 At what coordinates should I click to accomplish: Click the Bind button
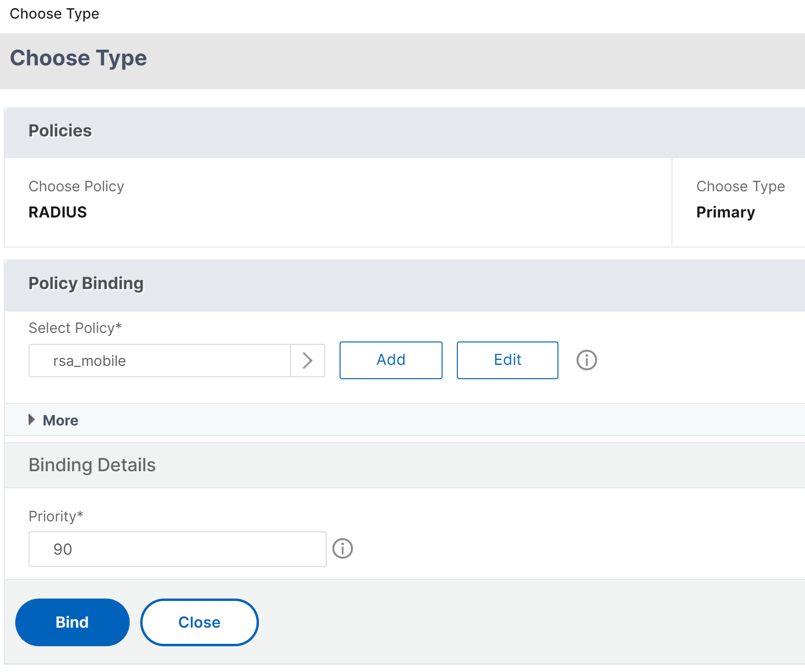click(x=72, y=622)
